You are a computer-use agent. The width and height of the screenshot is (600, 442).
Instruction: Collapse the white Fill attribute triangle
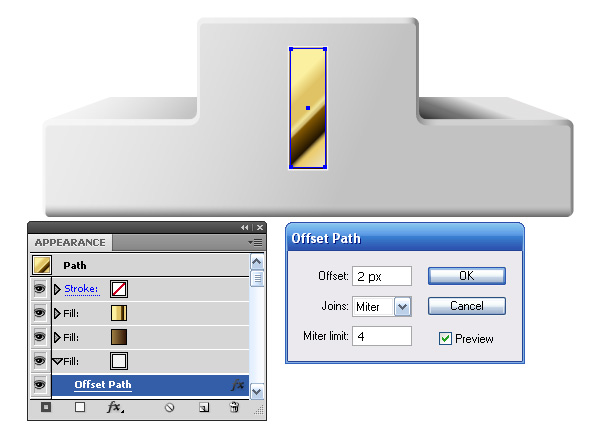tap(57, 361)
